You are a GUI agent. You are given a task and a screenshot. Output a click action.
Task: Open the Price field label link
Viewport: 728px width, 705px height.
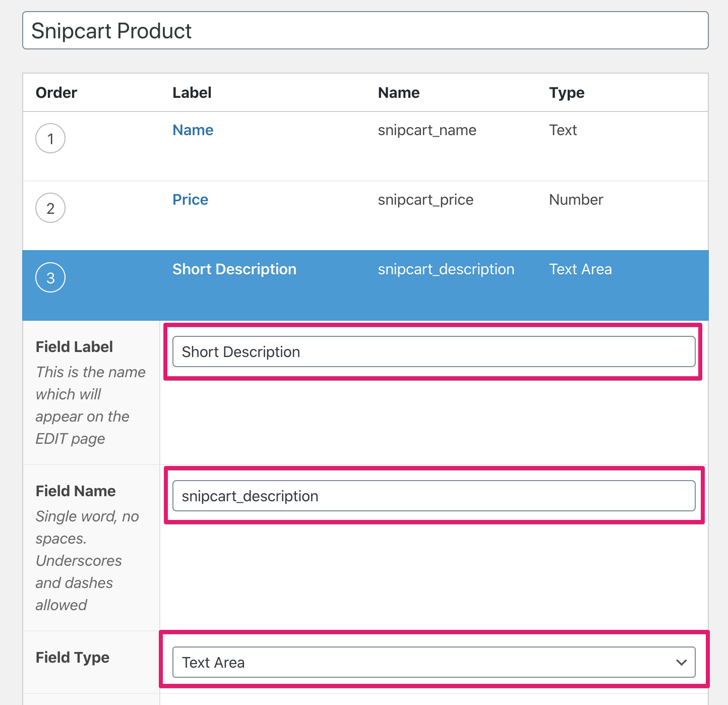191,200
